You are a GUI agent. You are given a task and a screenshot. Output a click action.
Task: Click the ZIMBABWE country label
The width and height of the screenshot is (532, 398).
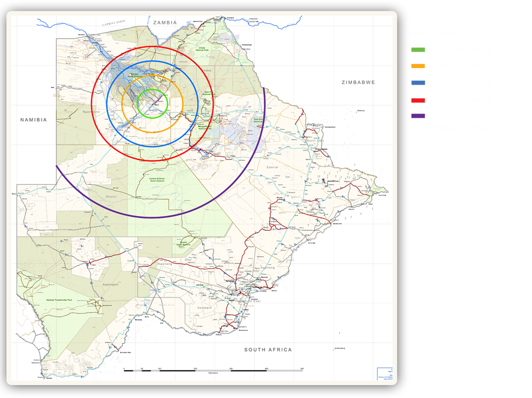(x=358, y=82)
